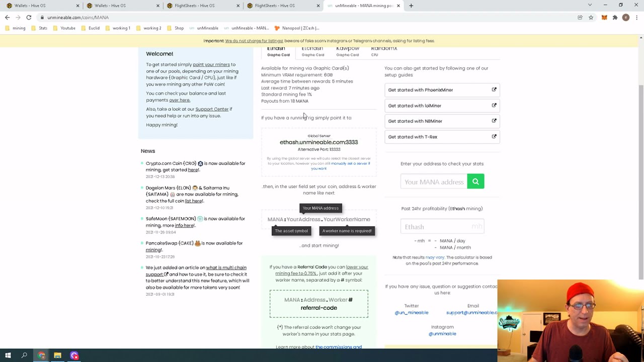This screenshot has height=362, width=644.
Task: Open the @un_mineable Twitter link
Action: click(411, 313)
